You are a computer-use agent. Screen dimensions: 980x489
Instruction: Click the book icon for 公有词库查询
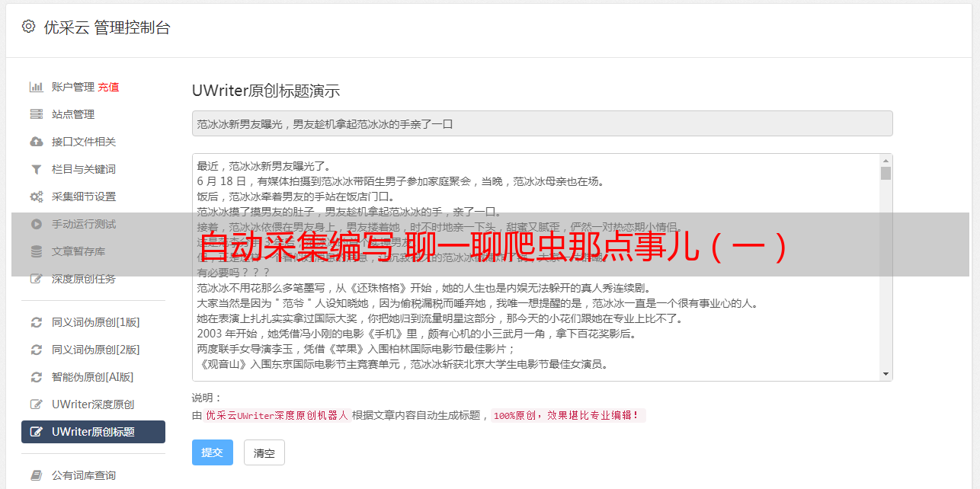point(36,475)
